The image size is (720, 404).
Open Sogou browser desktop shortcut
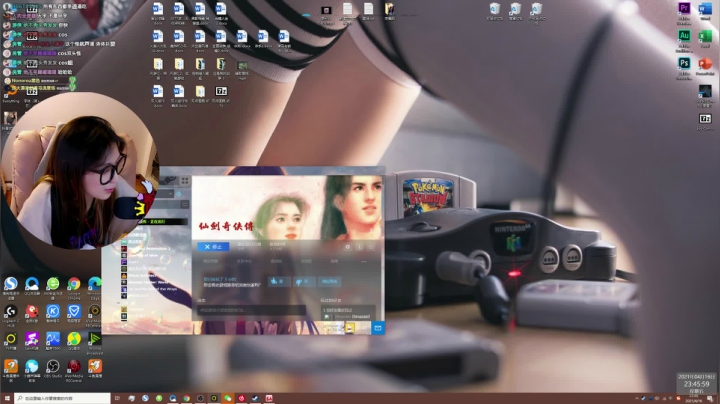pos(11,287)
